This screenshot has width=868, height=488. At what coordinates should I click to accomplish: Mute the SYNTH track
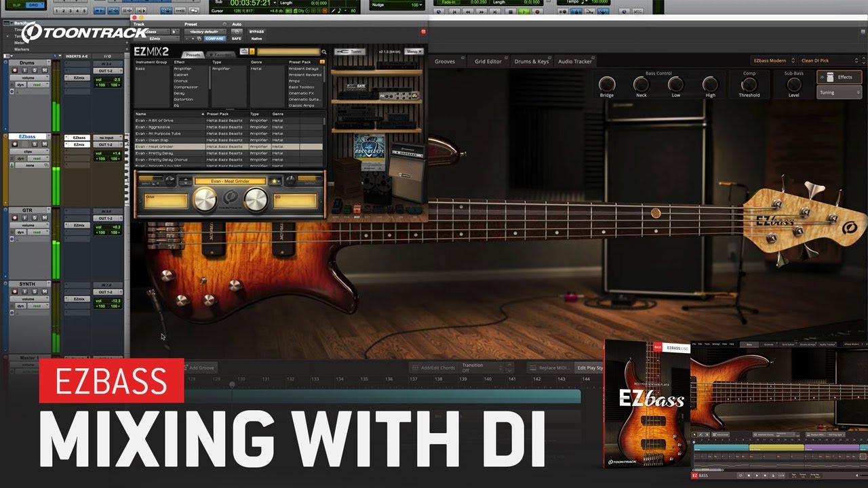pos(45,290)
